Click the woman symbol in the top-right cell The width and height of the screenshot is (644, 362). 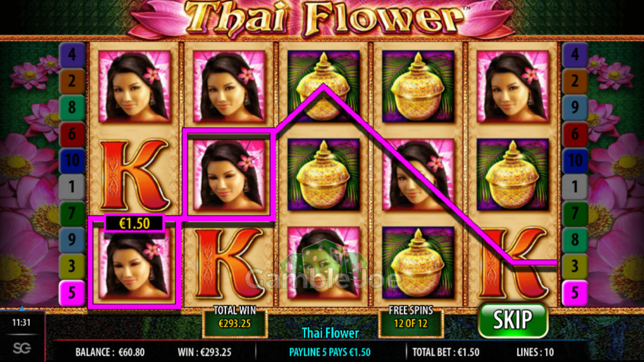512,86
